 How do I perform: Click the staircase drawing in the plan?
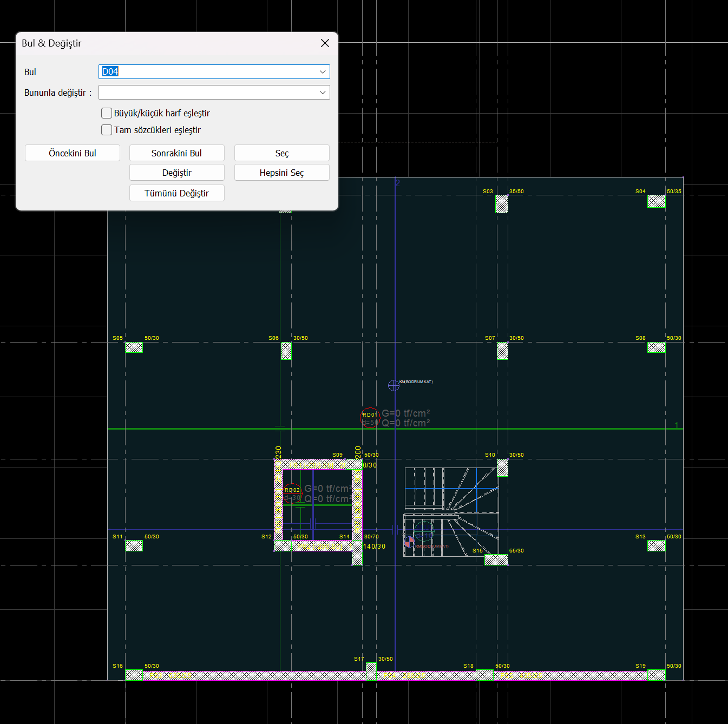tap(450, 511)
